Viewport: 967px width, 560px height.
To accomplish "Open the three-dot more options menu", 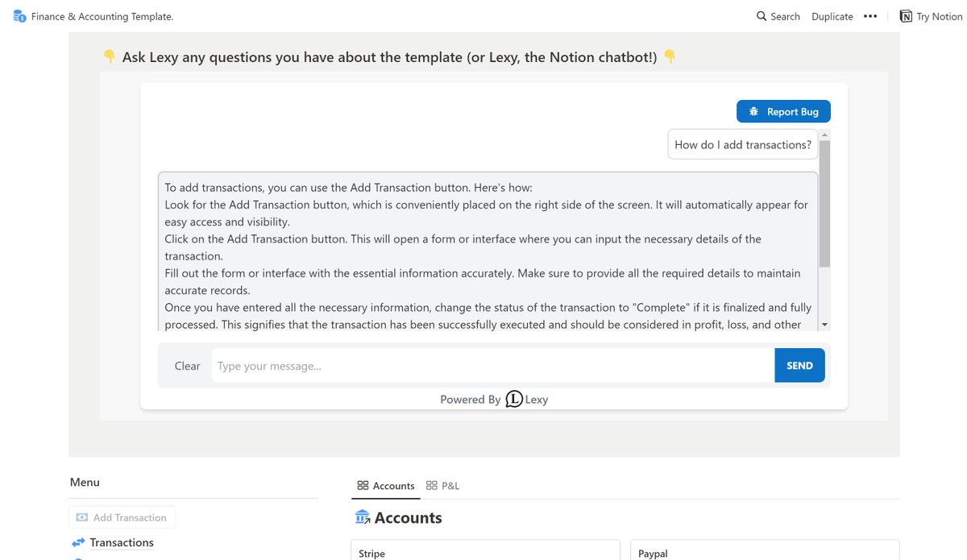I will 870,16.
